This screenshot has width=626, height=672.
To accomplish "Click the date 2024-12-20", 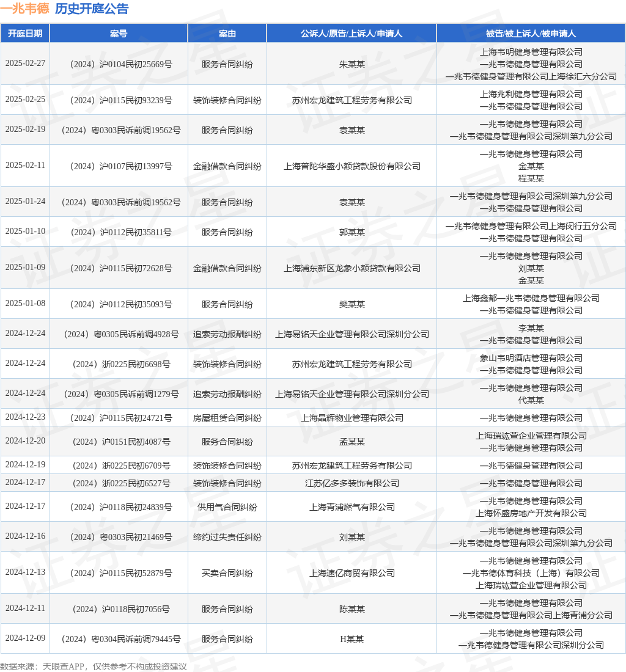I will pos(25,441).
